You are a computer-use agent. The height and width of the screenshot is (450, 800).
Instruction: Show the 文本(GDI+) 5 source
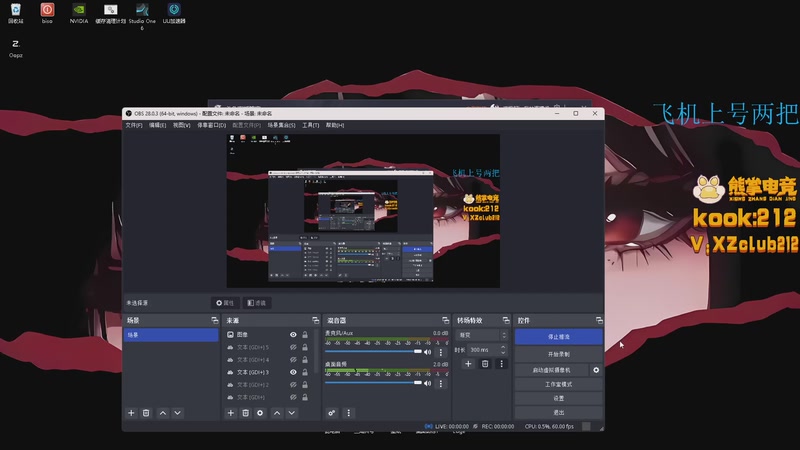(293, 347)
